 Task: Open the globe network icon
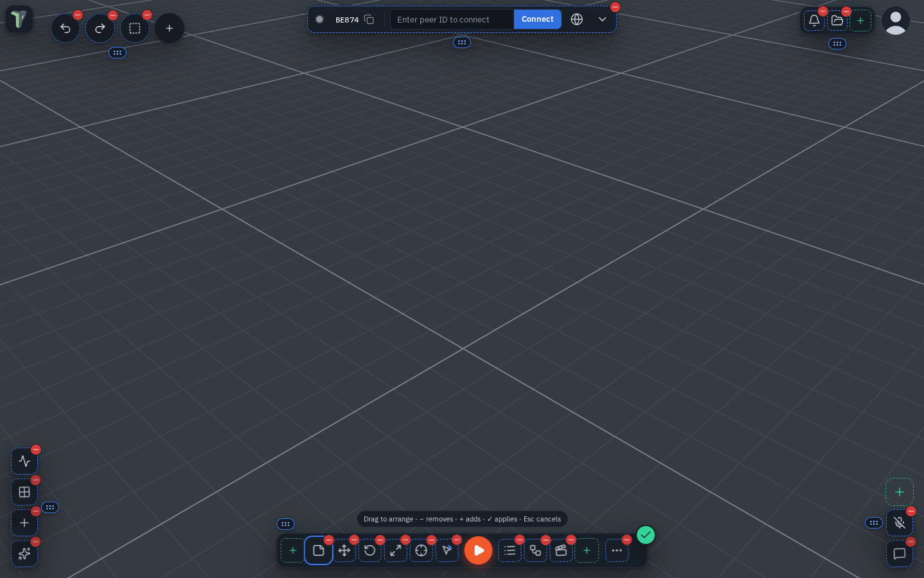[x=577, y=19]
